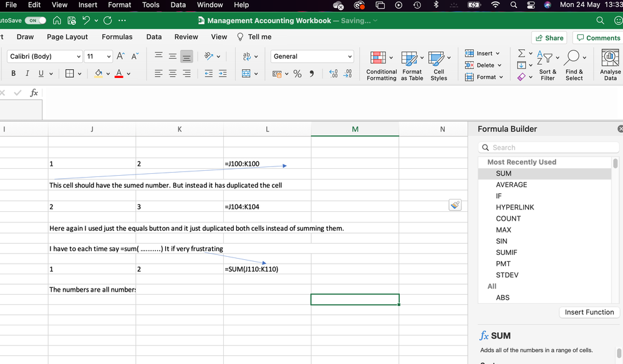Select AVERAGE in function list
Screen dimensions: 623x364
click(x=511, y=185)
